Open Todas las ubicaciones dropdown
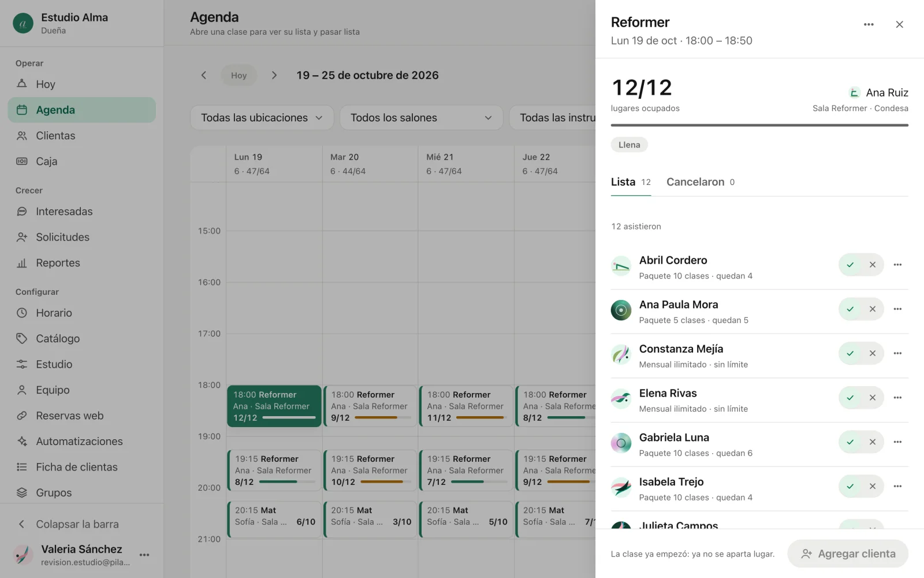The width and height of the screenshot is (924, 578). [x=262, y=117]
